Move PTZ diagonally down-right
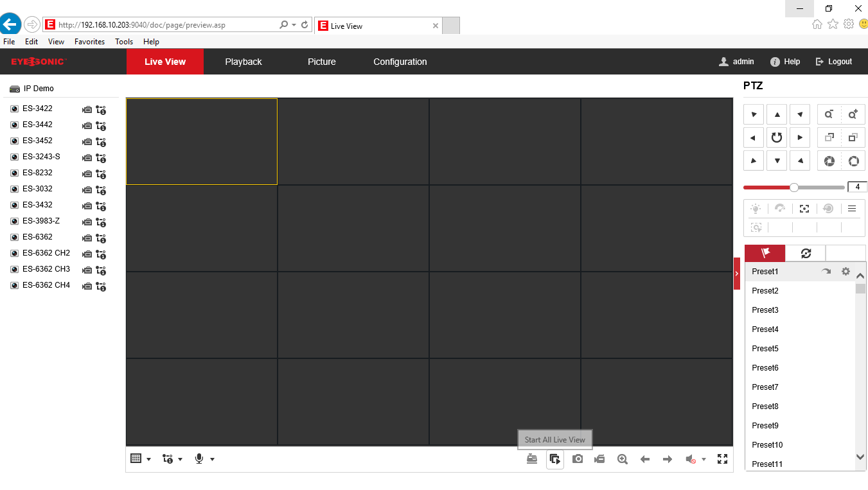Image resolution: width=868 pixels, height=490 pixels. 800,161
